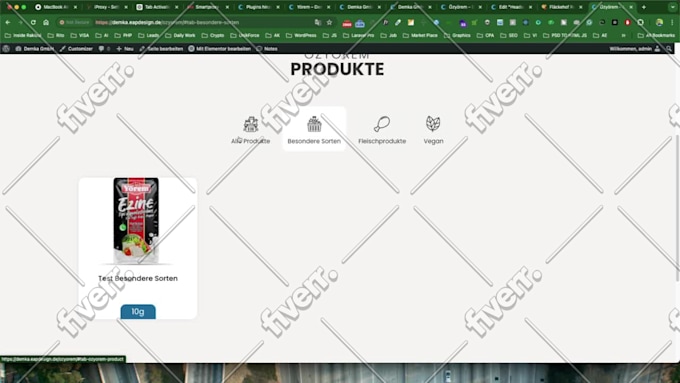This screenshot has width=680, height=383.
Task: Click Mit Elementor bearbeiten
Action: click(219, 49)
